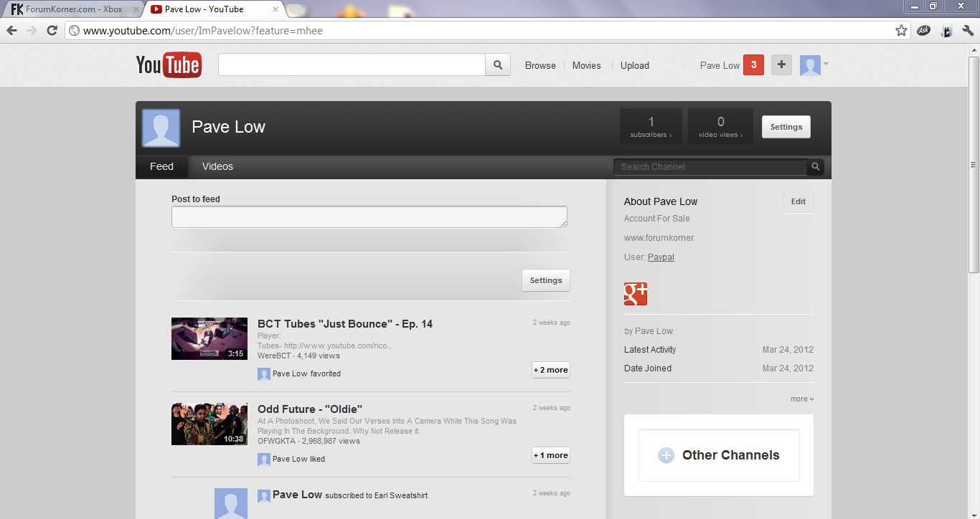This screenshot has height=519, width=980.
Task: Click Pave Low name in subscribed entry
Action: (x=297, y=495)
